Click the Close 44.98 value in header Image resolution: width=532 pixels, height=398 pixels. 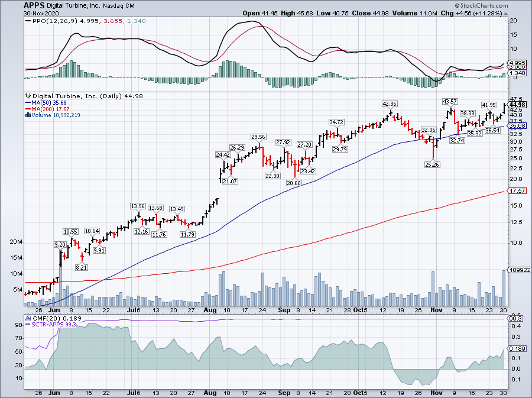370,13
